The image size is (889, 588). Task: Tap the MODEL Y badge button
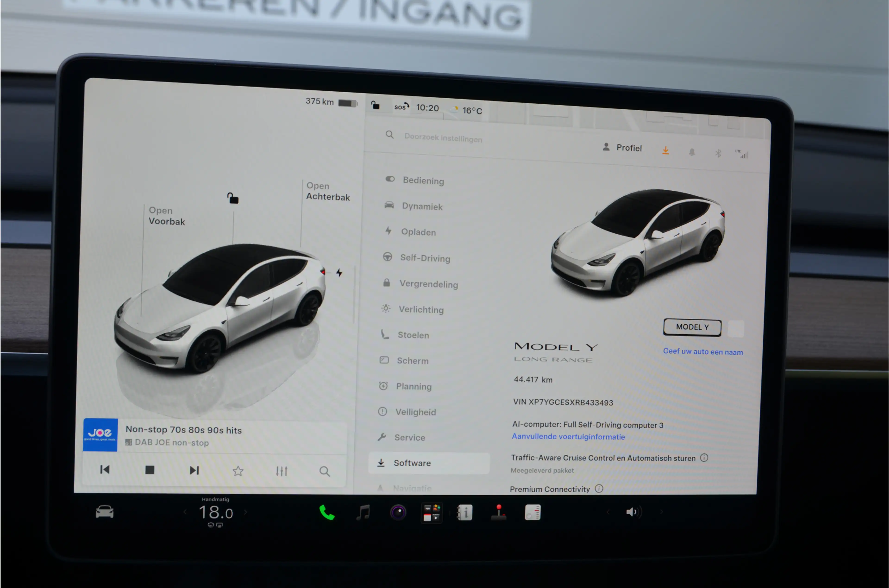(692, 327)
